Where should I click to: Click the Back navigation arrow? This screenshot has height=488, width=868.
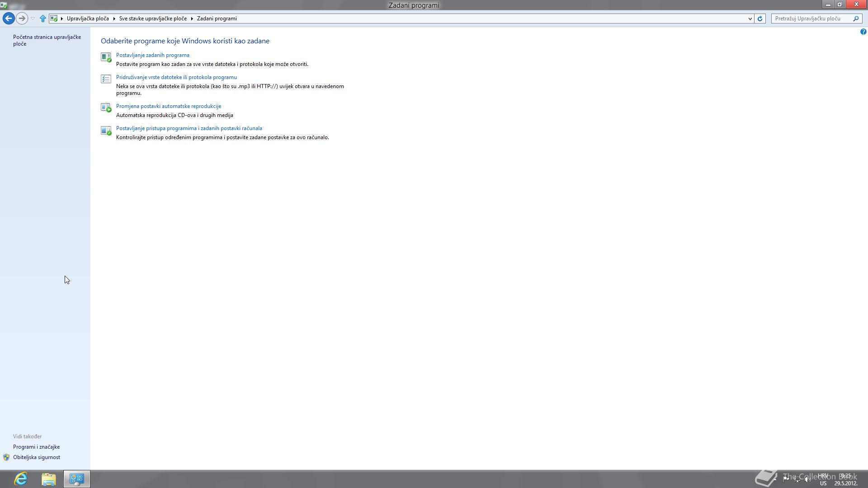(9, 19)
